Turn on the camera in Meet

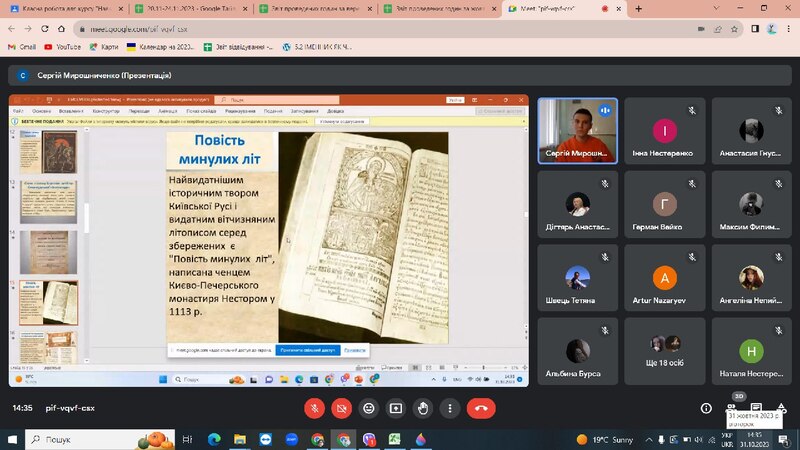341,408
